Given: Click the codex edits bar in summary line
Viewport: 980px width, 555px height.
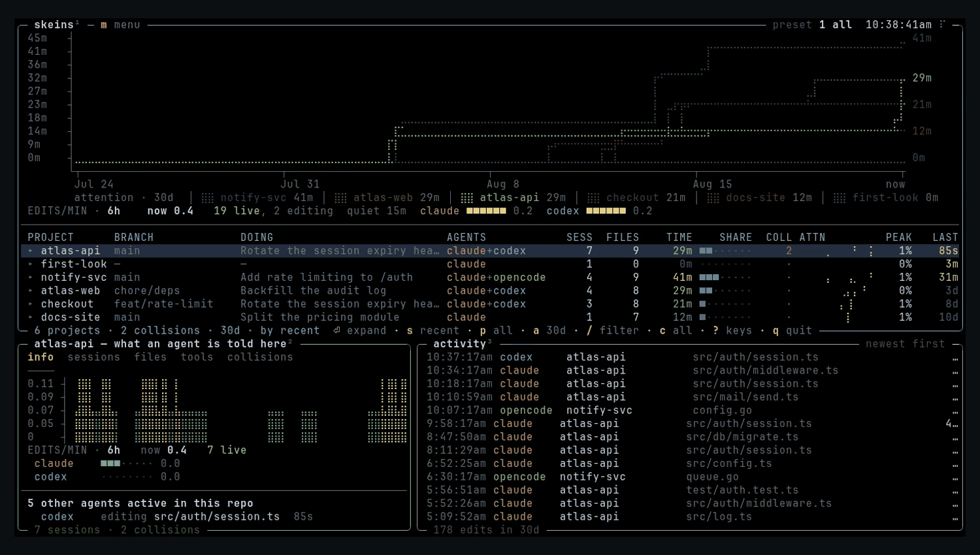Looking at the screenshot, I should (x=606, y=211).
